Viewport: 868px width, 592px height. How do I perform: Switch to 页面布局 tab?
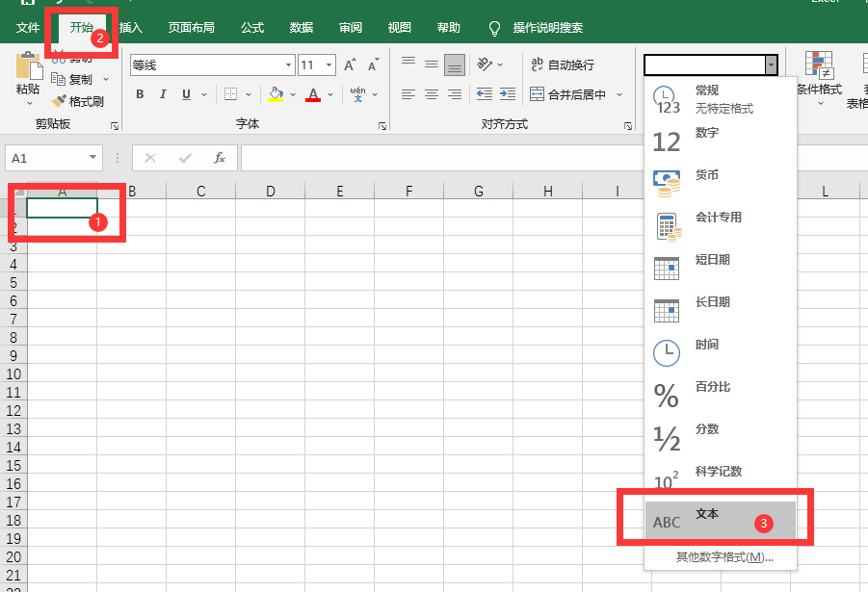pos(191,27)
